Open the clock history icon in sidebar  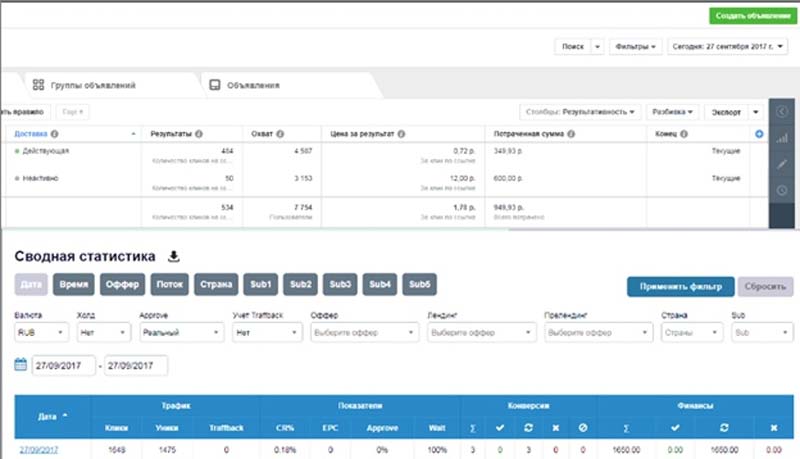pos(782,190)
